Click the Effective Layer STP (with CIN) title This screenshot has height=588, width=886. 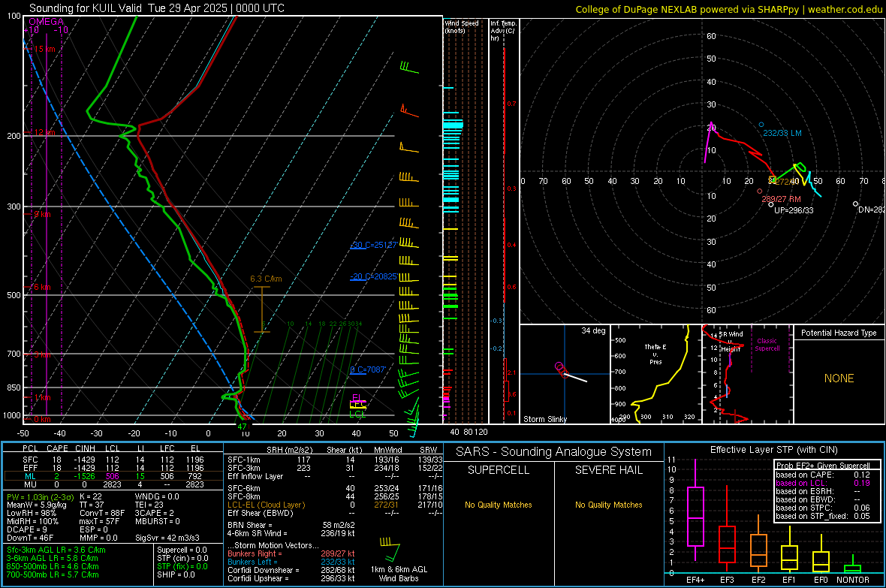click(x=773, y=450)
